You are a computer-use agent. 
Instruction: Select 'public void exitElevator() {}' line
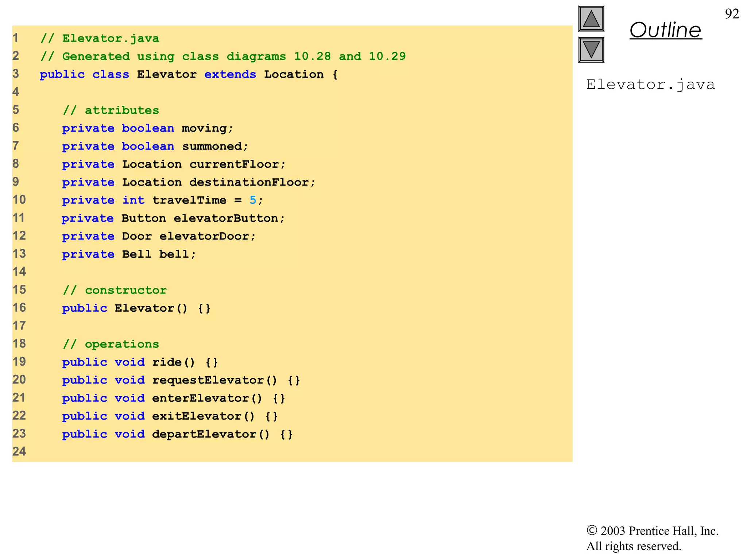pos(170,416)
